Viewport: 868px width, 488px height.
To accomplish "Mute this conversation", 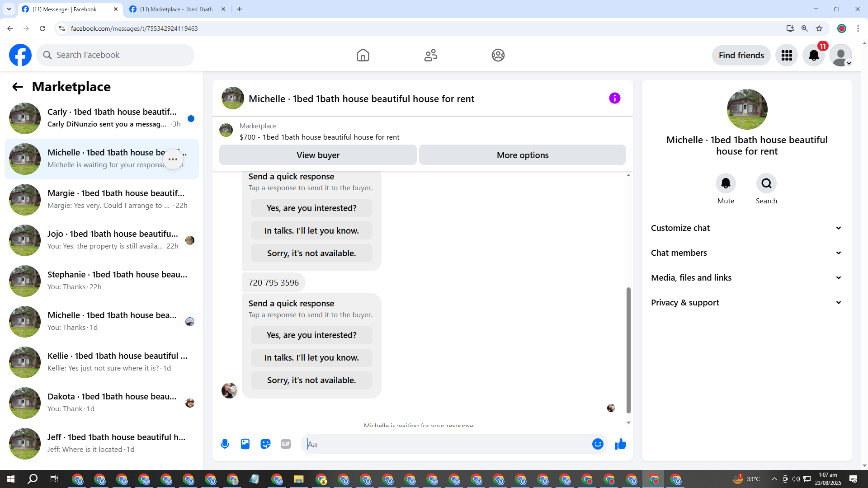I will [726, 183].
